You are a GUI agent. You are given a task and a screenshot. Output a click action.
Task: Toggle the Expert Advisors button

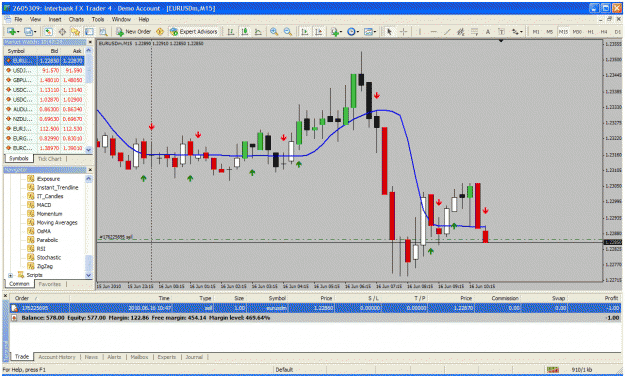pyautogui.click(x=194, y=31)
